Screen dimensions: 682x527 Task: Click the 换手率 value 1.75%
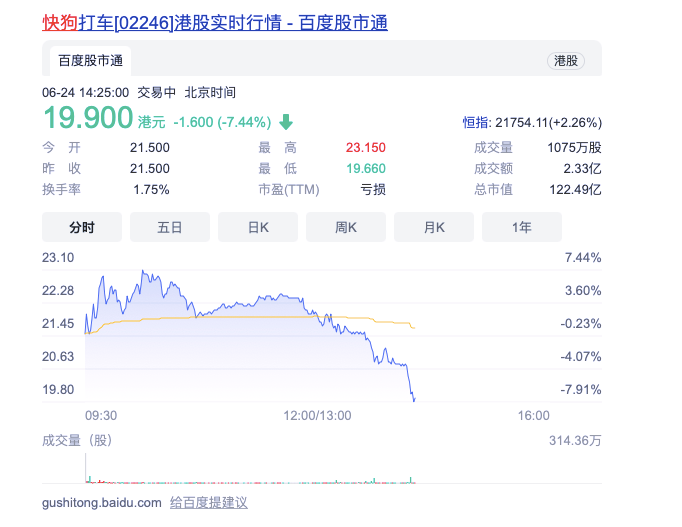click(x=151, y=190)
